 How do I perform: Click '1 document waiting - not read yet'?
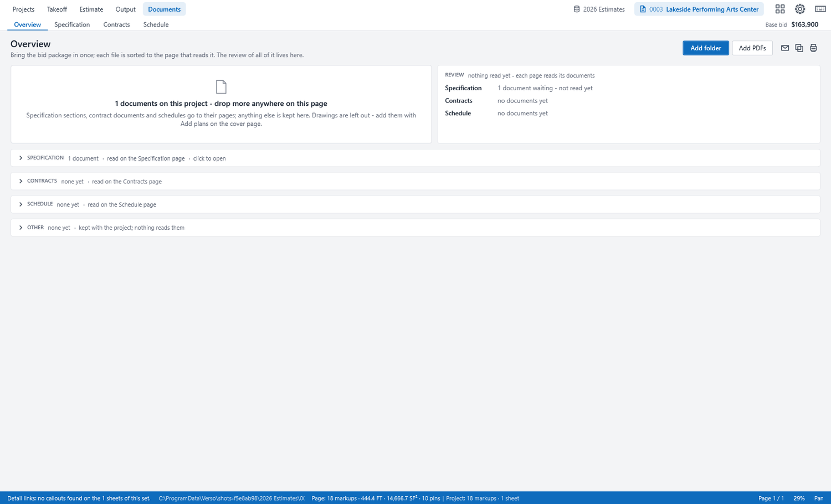[x=545, y=88]
